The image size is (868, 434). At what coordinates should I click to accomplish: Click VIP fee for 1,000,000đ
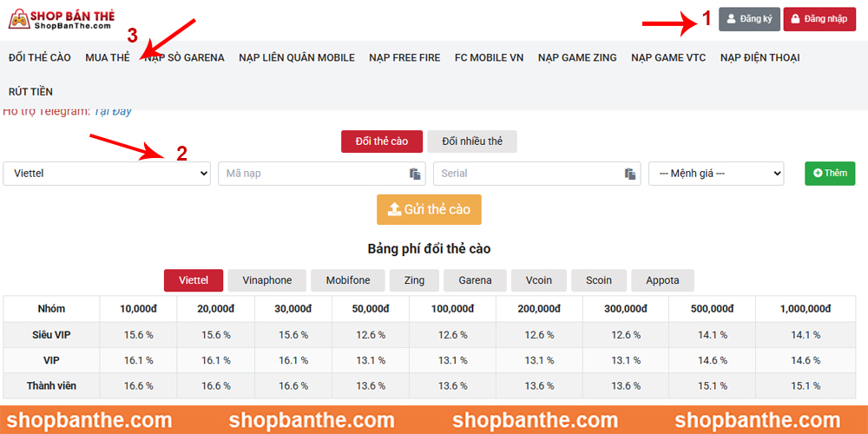coord(806,360)
